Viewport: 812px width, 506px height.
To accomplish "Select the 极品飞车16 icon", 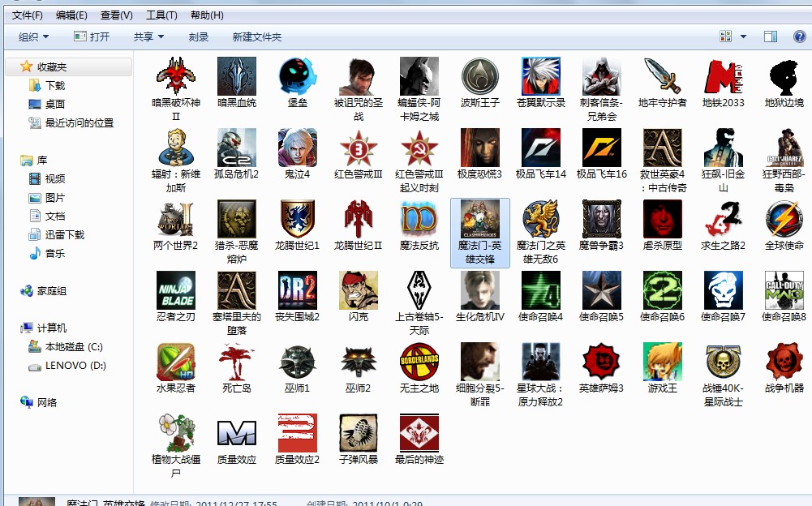I will (602, 148).
